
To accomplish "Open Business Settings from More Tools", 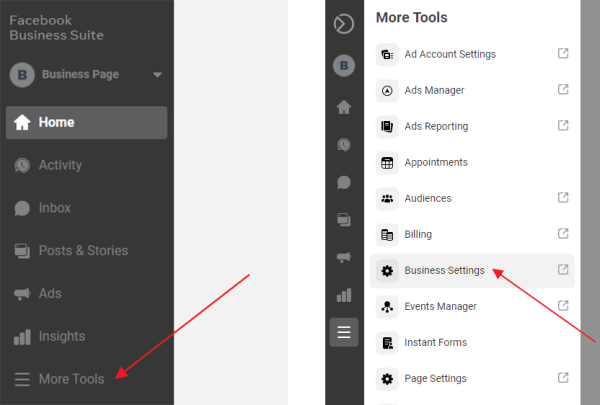I will 472,271.
